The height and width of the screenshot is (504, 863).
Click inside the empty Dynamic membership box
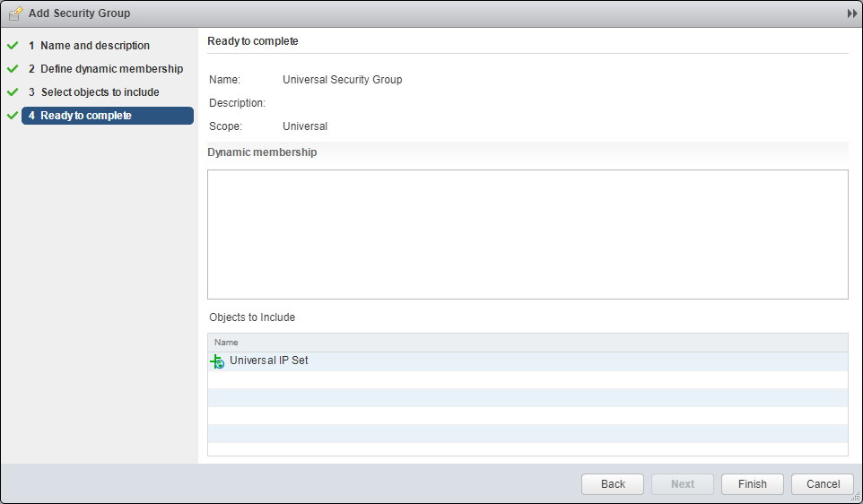click(x=527, y=234)
